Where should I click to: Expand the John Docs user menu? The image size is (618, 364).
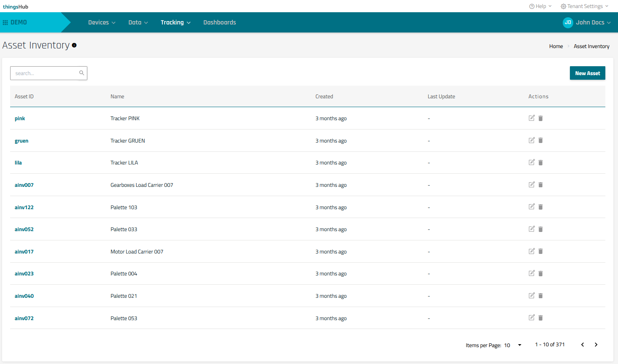coord(587,22)
